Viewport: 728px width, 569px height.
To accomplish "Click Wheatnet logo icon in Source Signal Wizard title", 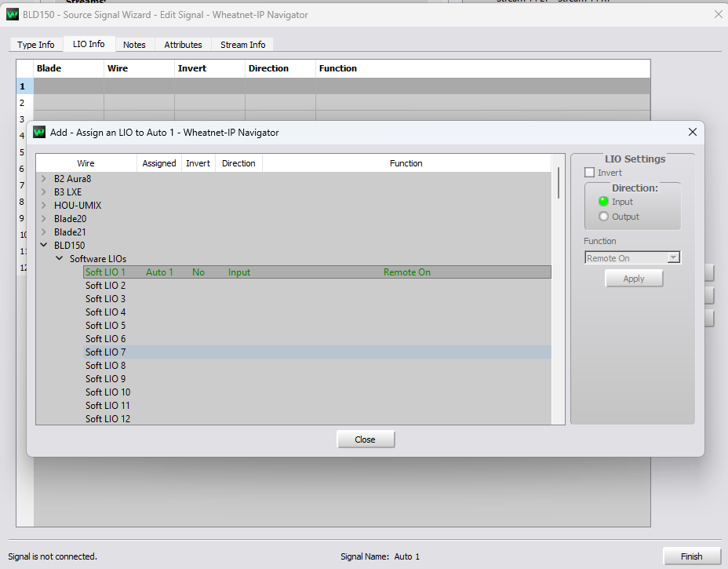I will click(13, 14).
